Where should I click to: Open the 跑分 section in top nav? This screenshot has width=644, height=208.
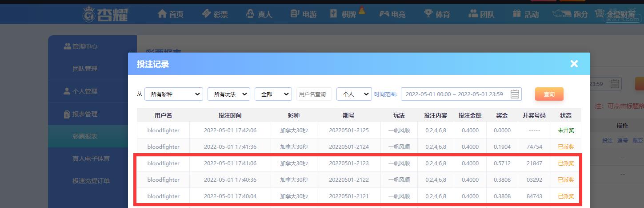[570, 14]
